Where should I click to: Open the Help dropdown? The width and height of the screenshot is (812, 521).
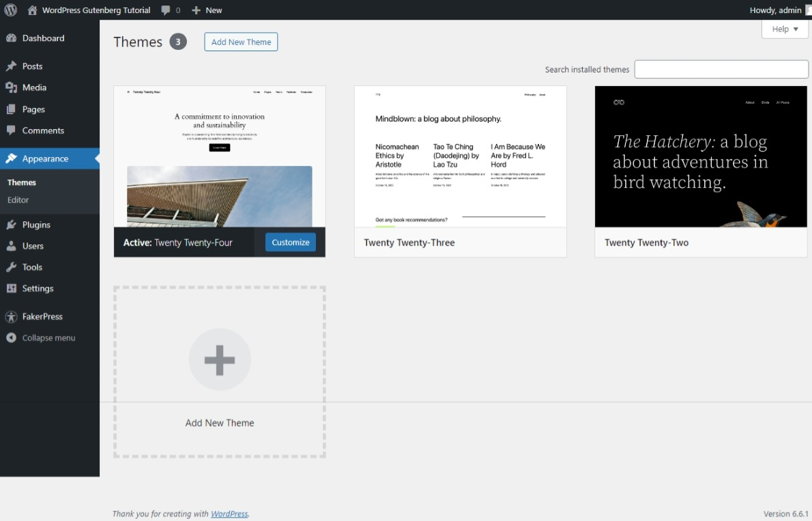click(x=783, y=29)
